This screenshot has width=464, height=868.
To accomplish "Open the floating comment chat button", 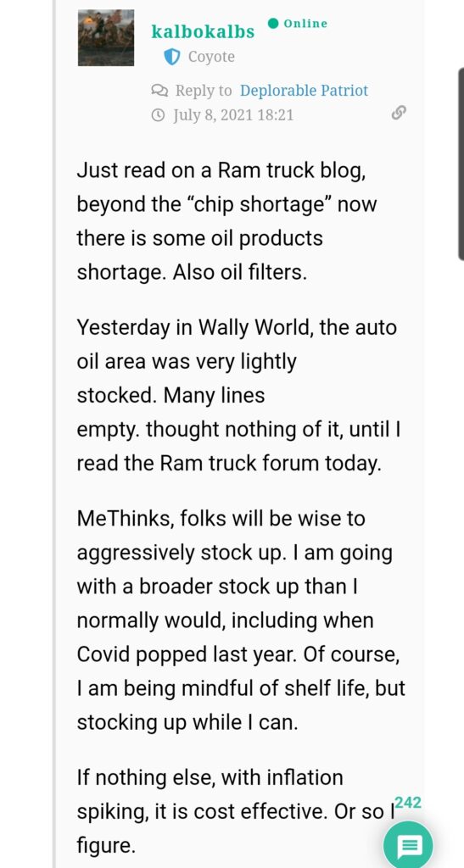I will click(408, 845).
